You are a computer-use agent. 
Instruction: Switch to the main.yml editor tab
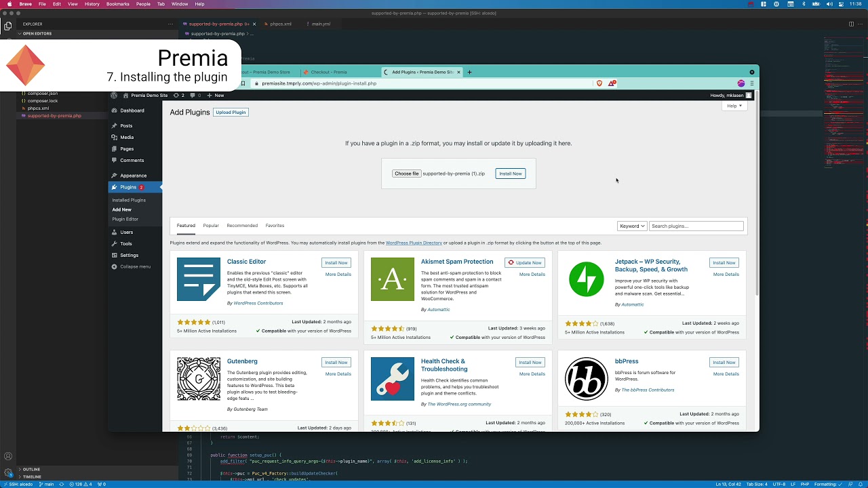click(321, 24)
